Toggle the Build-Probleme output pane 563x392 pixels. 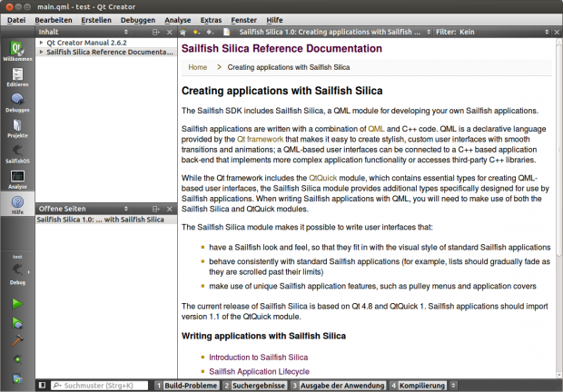coord(186,385)
